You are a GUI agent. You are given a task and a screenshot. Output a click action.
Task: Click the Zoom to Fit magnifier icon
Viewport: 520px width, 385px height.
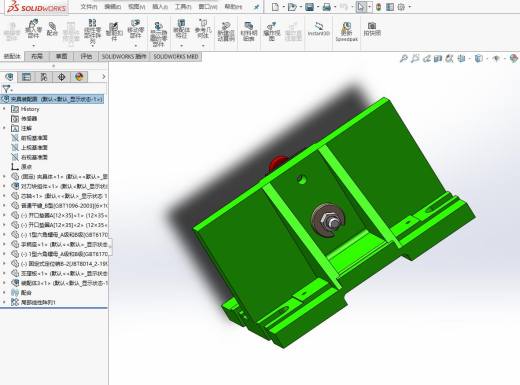click(x=403, y=59)
